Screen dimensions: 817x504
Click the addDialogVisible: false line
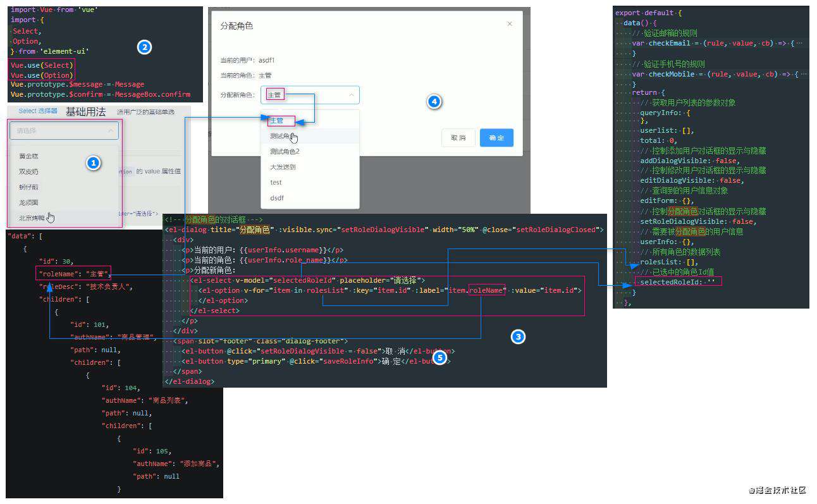coord(689,161)
